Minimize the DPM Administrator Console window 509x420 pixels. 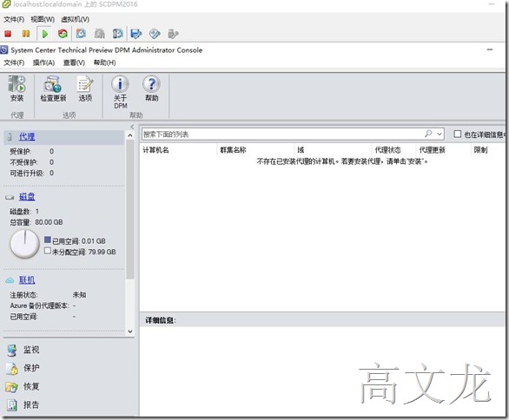click(x=490, y=49)
